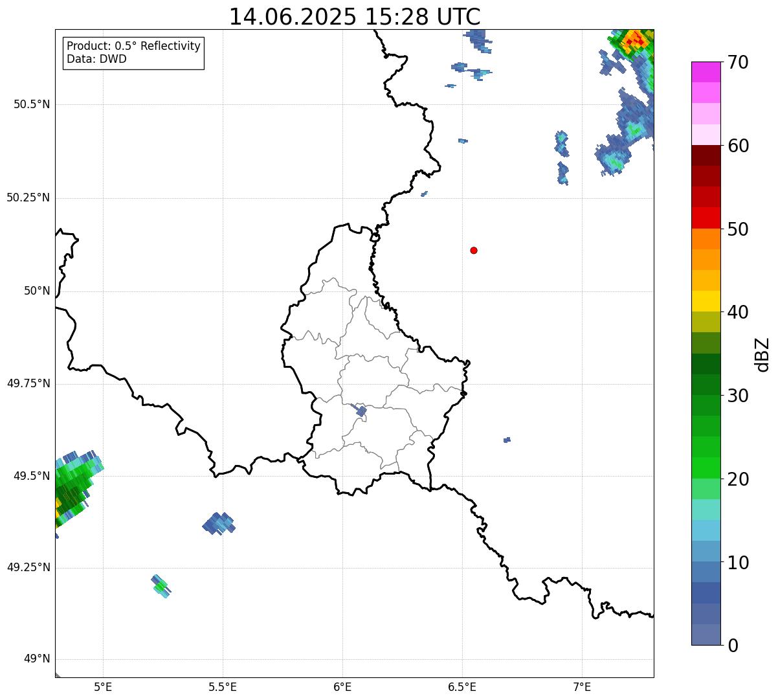Click the "Data: DWD" legend line
The width and height of the screenshot is (778, 700).
(96, 60)
